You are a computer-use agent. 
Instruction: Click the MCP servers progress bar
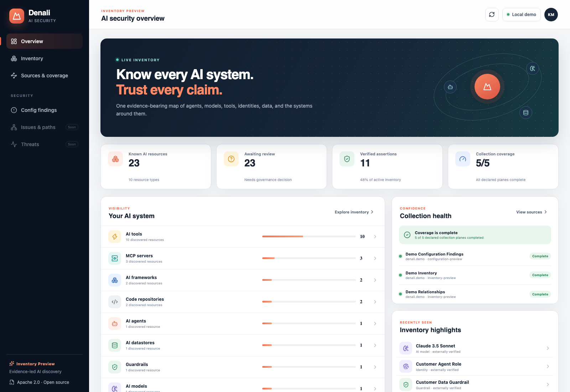tap(309, 258)
